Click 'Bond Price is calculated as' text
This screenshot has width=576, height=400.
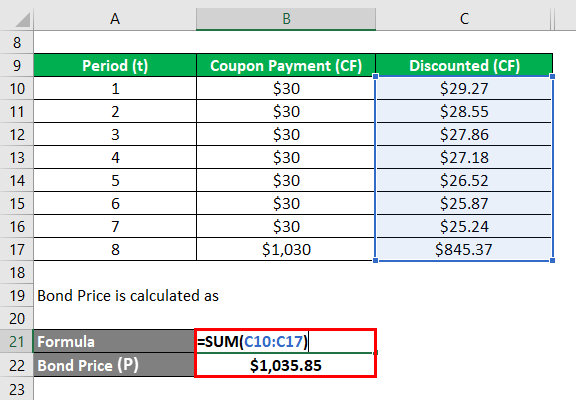tap(128, 296)
